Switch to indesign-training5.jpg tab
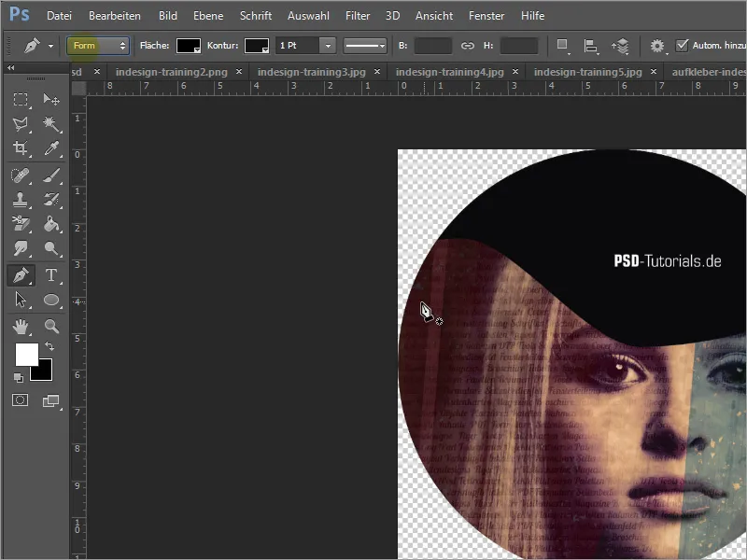The width and height of the screenshot is (747, 560). coord(588,72)
